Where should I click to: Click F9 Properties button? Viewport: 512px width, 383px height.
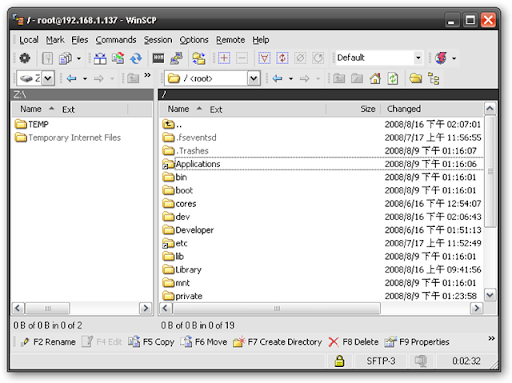point(417,342)
